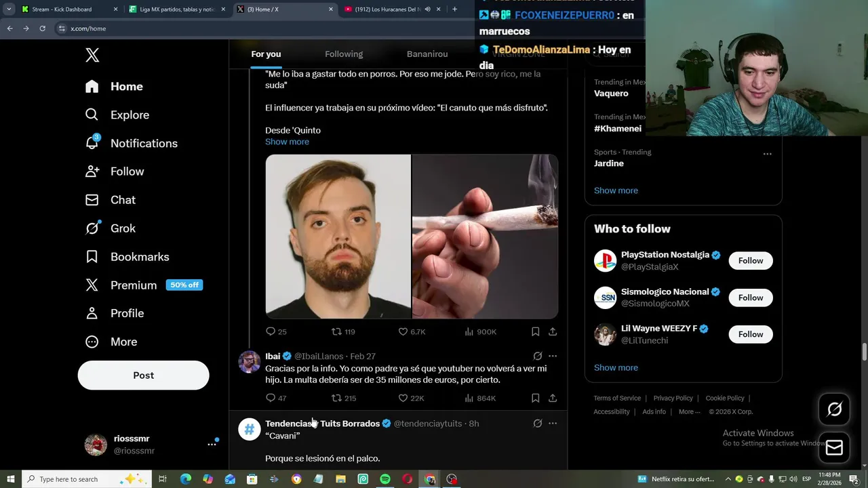Reload the page in the browser

(42, 28)
